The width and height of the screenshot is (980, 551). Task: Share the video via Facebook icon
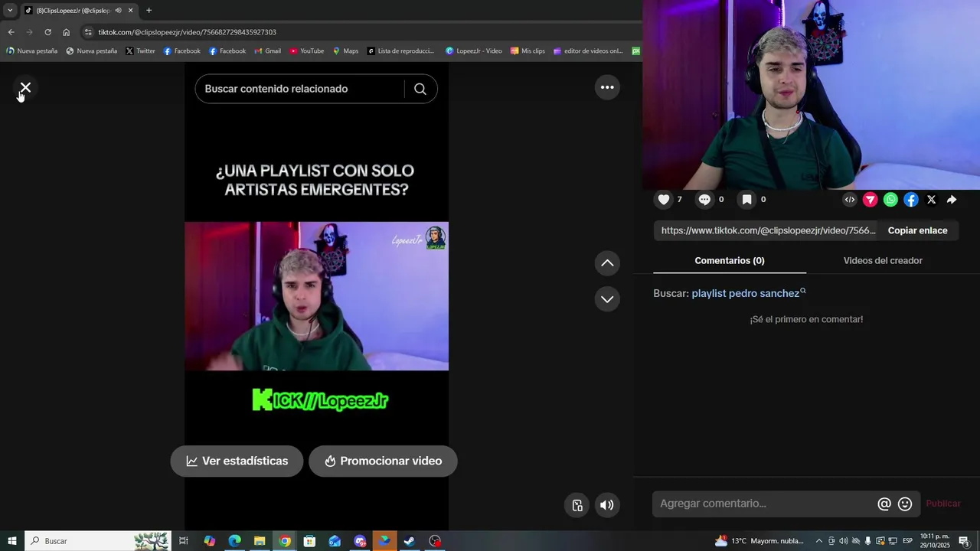[911, 200]
